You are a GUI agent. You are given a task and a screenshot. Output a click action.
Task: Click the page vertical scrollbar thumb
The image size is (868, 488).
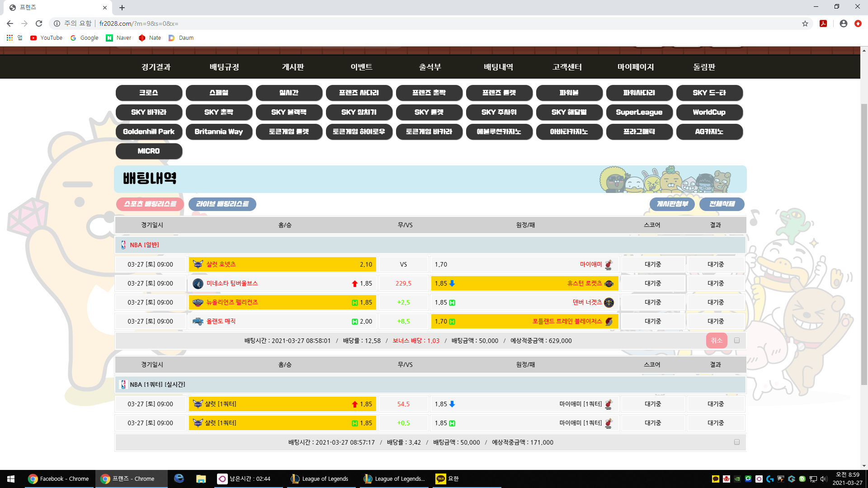tap(864, 244)
